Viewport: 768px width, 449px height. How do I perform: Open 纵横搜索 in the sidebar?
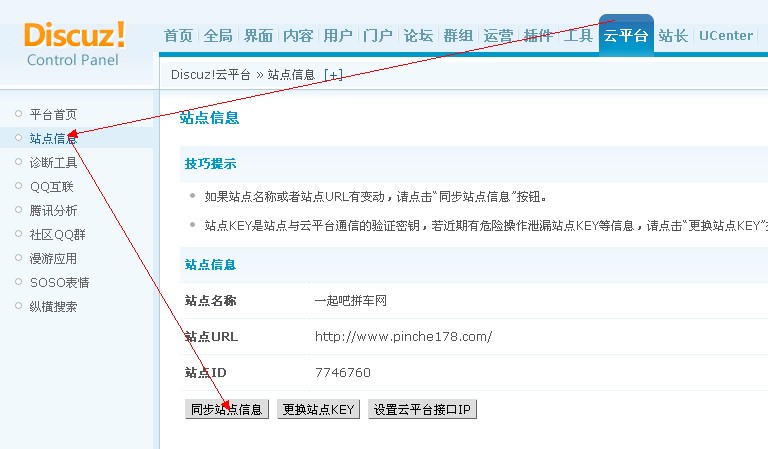point(53,307)
